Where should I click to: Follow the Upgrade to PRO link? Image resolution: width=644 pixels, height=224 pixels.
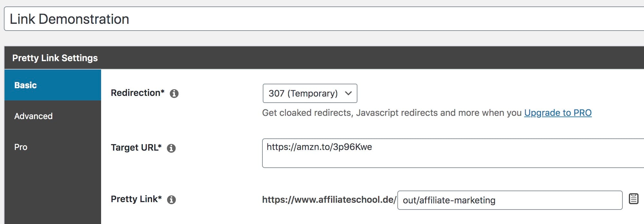pos(558,113)
